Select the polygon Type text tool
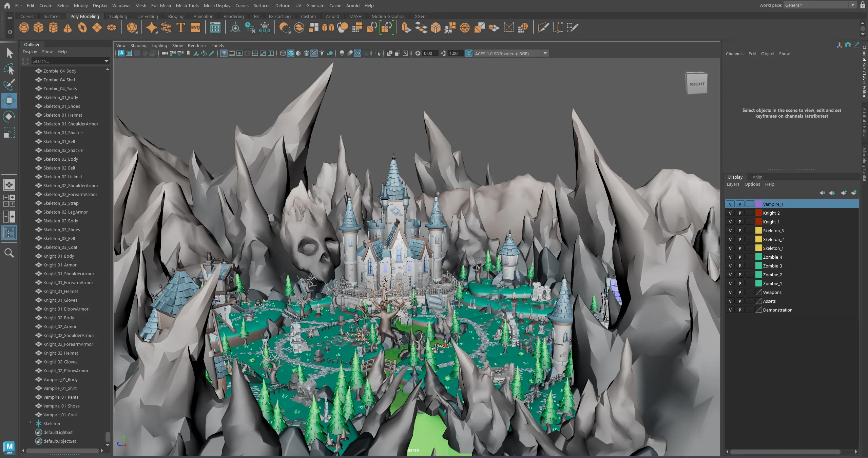The image size is (868, 458). (181, 27)
